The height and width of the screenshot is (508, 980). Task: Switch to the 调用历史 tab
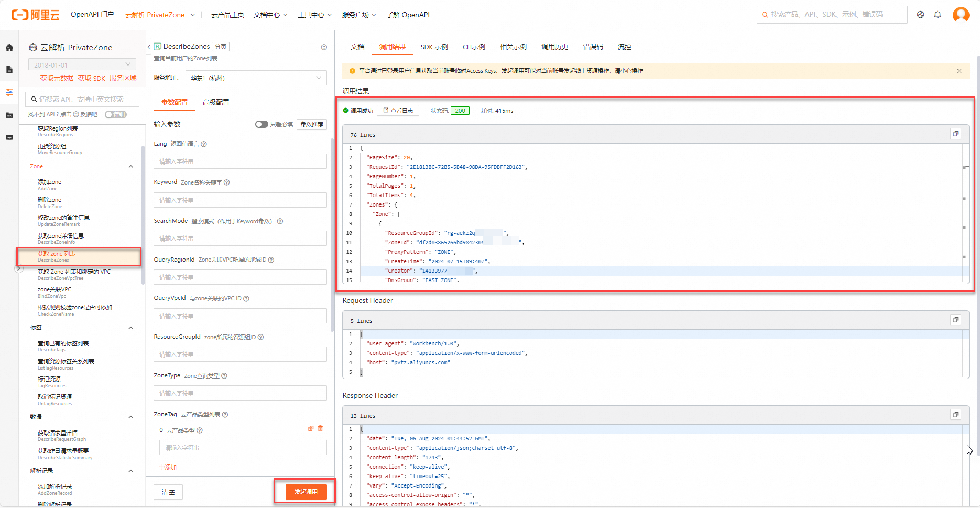pyautogui.click(x=554, y=47)
